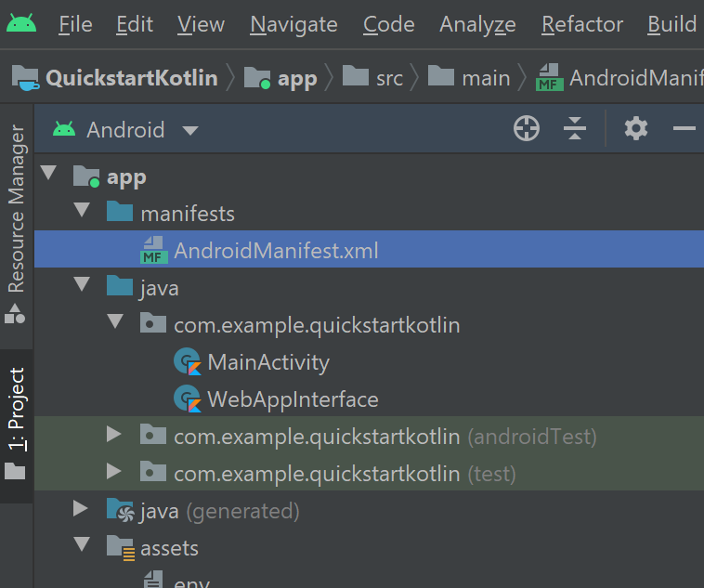The width and height of the screenshot is (704, 588).
Task: Collapse the java folder
Action: pyautogui.click(x=82, y=284)
